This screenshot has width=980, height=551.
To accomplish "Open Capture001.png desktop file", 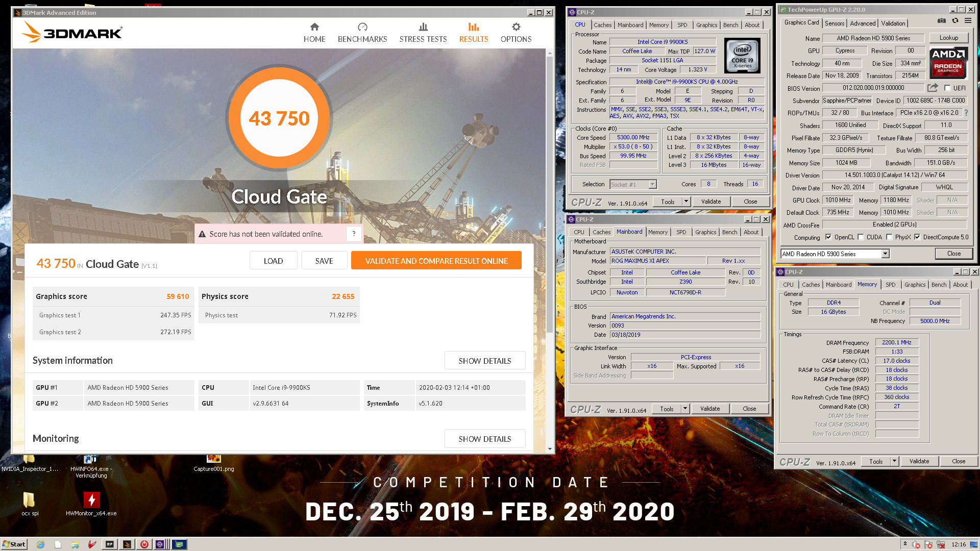I will pyautogui.click(x=214, y=464).
